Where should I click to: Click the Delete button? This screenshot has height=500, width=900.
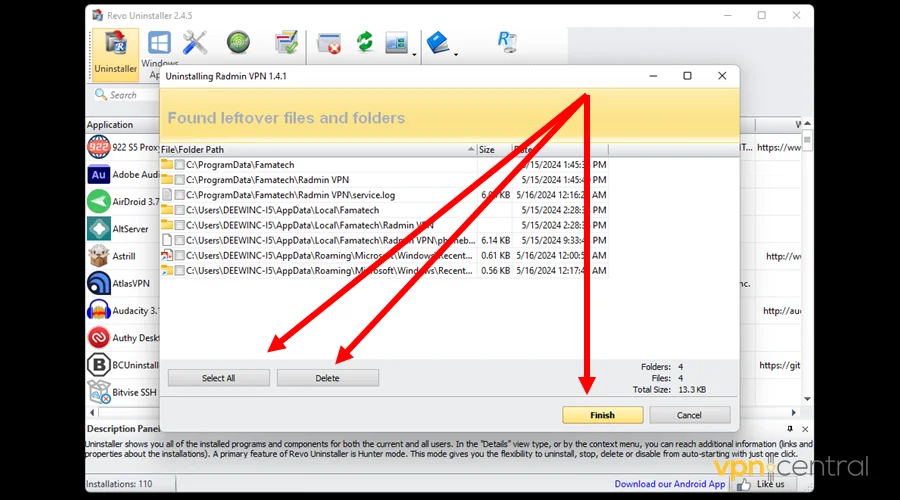[328, 378]
